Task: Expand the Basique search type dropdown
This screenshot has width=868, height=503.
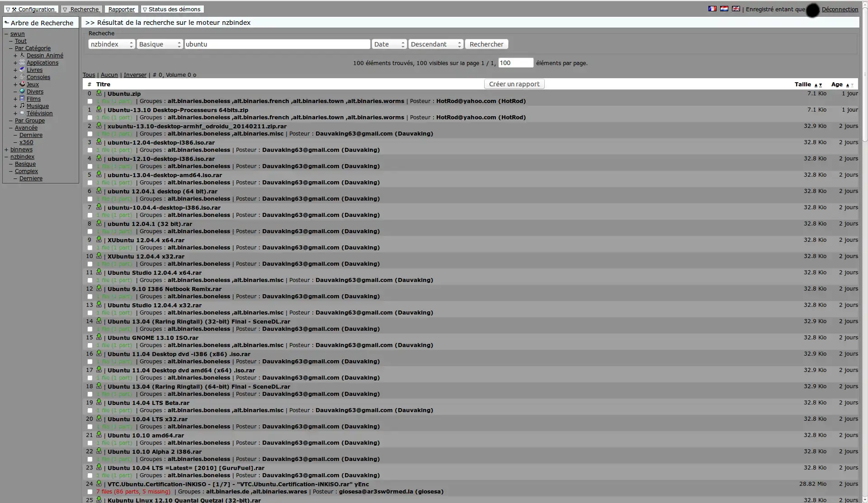Action: point(159,44)
